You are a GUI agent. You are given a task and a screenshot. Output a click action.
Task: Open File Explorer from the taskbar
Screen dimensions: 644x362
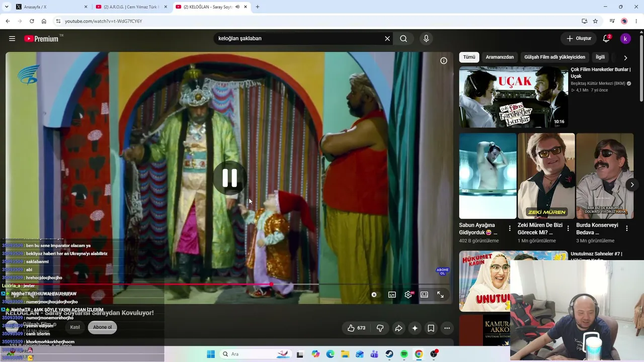coord(345,354)
